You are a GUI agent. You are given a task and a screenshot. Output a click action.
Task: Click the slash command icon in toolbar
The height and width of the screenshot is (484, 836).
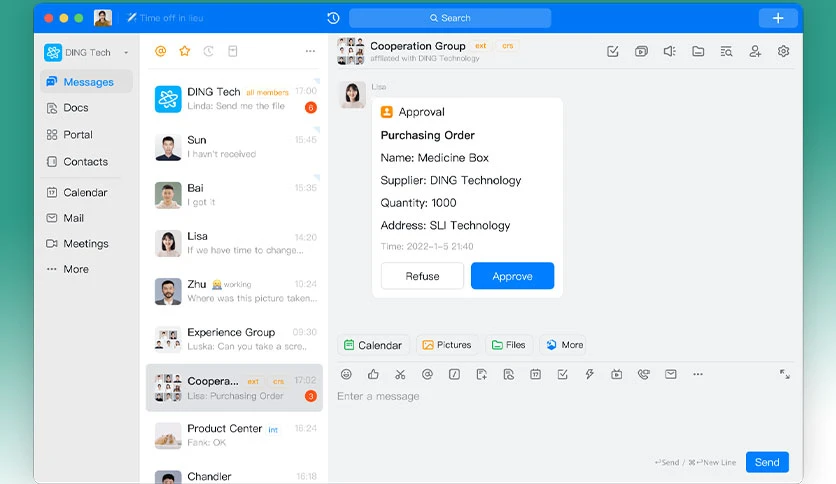(x=454, y=374)
